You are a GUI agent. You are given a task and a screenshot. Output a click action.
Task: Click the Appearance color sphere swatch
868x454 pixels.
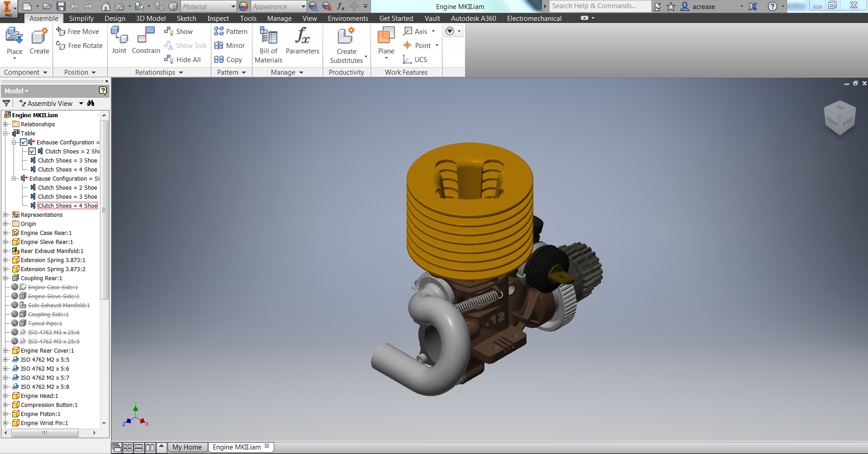click(x=243, y=6)
